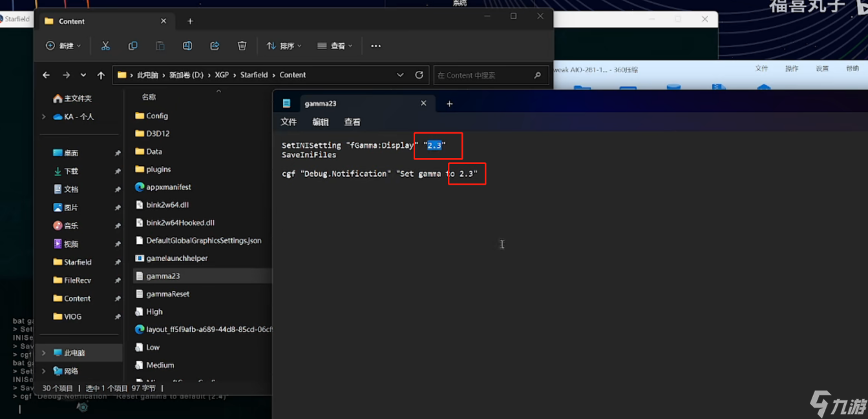Close the Content Explorer tab
Viewport: 868px width, 419px height.
tap(164, 21)
